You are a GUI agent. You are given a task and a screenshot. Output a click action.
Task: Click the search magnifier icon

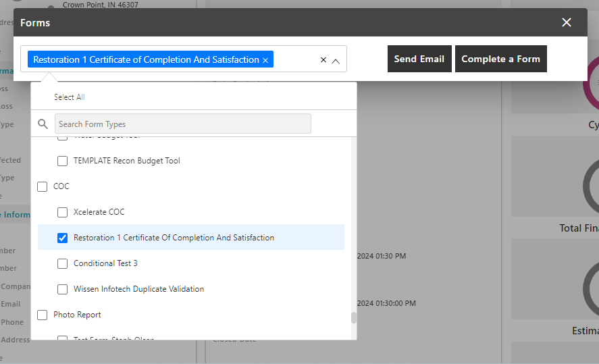pyautogui.click(x=43, y=124)
